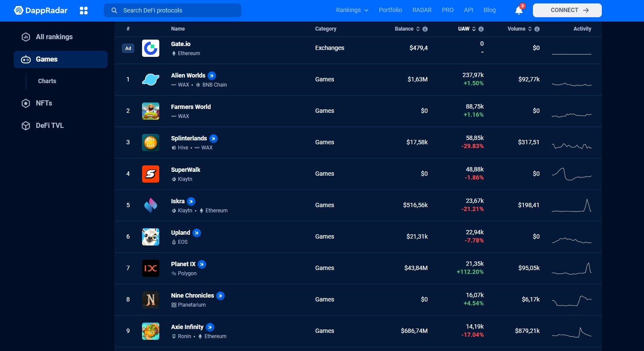Click Splinterlands volume $317,51
The height and width of the screenshot is (351, 644).
coord(529,142)
